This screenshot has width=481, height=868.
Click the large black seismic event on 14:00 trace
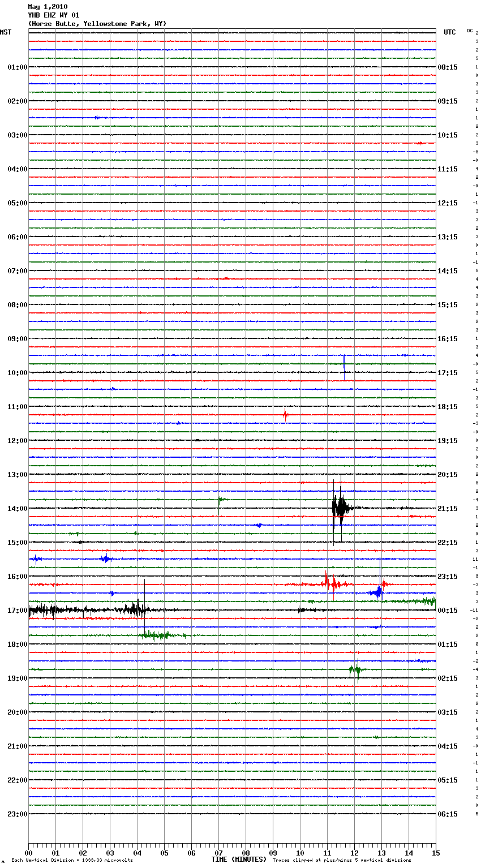click(340, 508)
